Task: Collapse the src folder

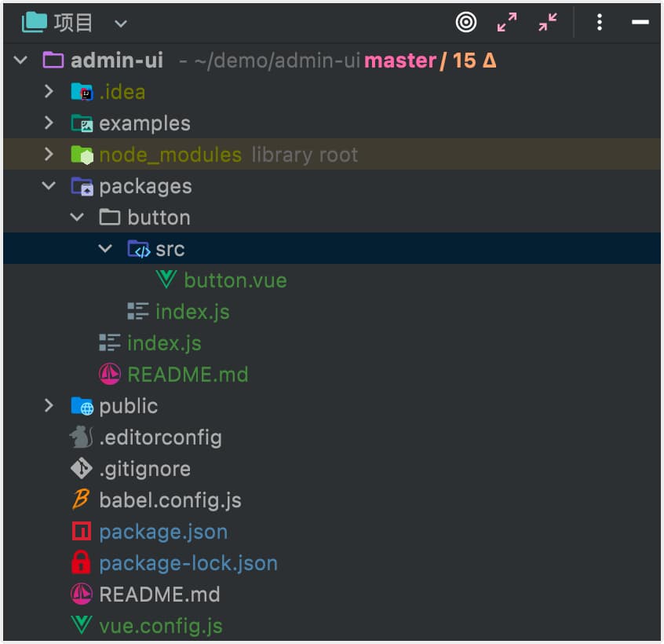Action: click(105, 249)
